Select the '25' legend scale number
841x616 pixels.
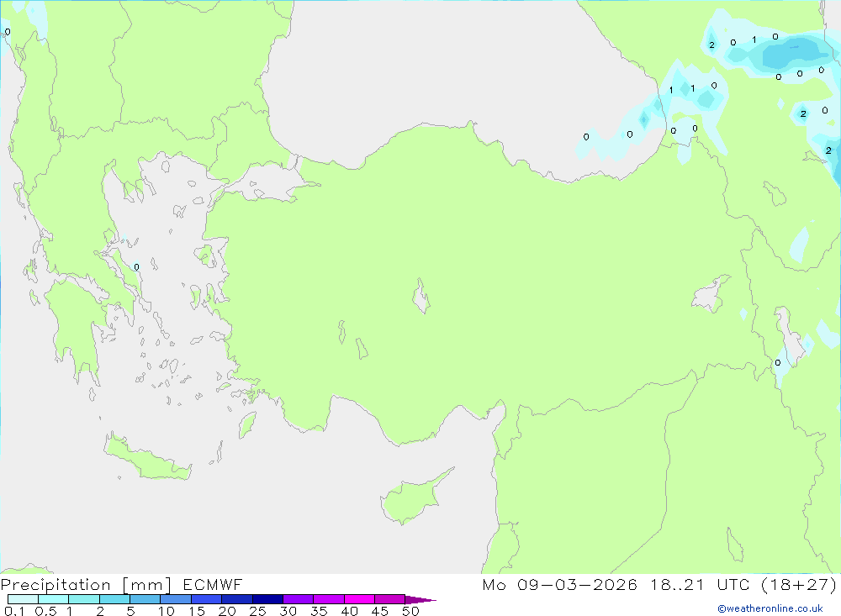(x=257, y=611)
